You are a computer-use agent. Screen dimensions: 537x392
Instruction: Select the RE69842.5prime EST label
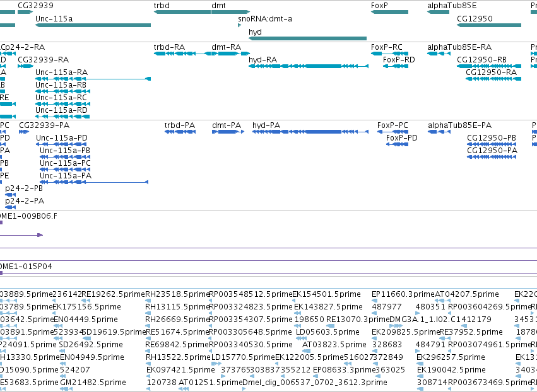tap(177, 345)
